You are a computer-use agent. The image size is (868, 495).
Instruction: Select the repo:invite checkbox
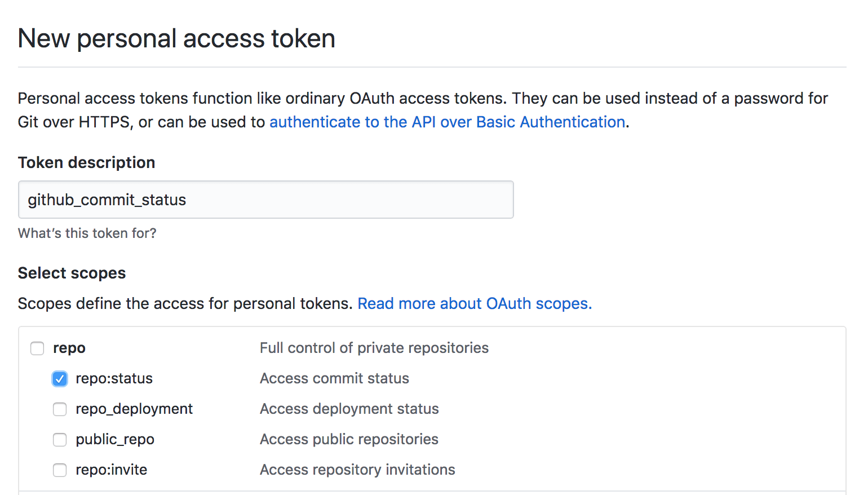click(60, 470)
